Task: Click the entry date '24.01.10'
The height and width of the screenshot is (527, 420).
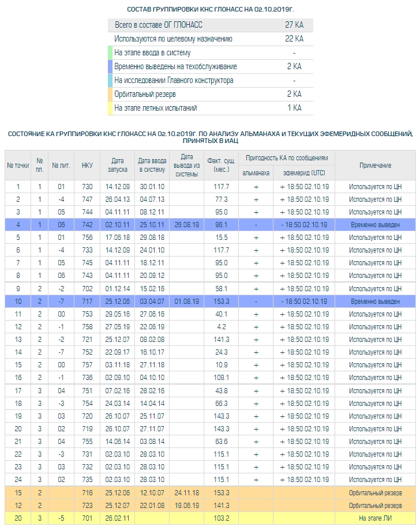Action: [152, 250]
